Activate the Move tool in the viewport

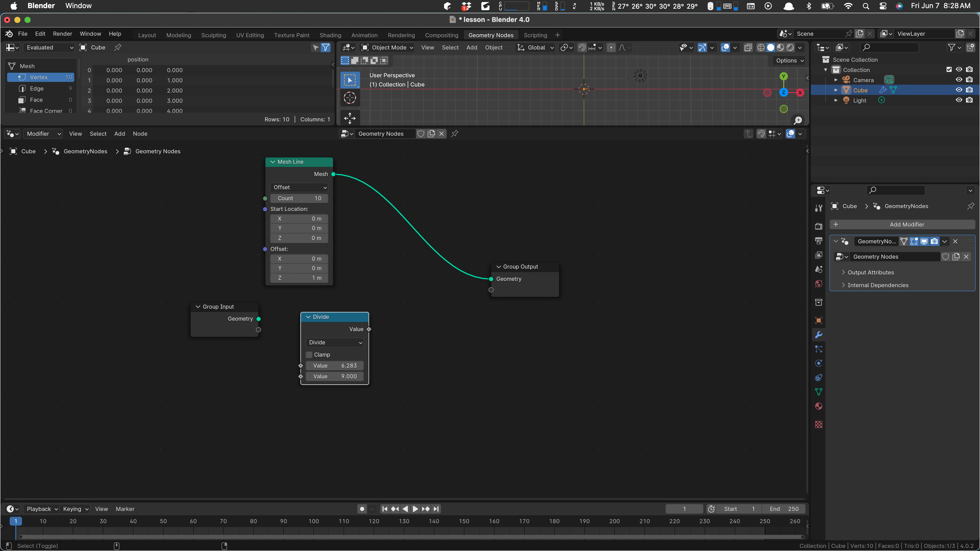pos(350,118)
